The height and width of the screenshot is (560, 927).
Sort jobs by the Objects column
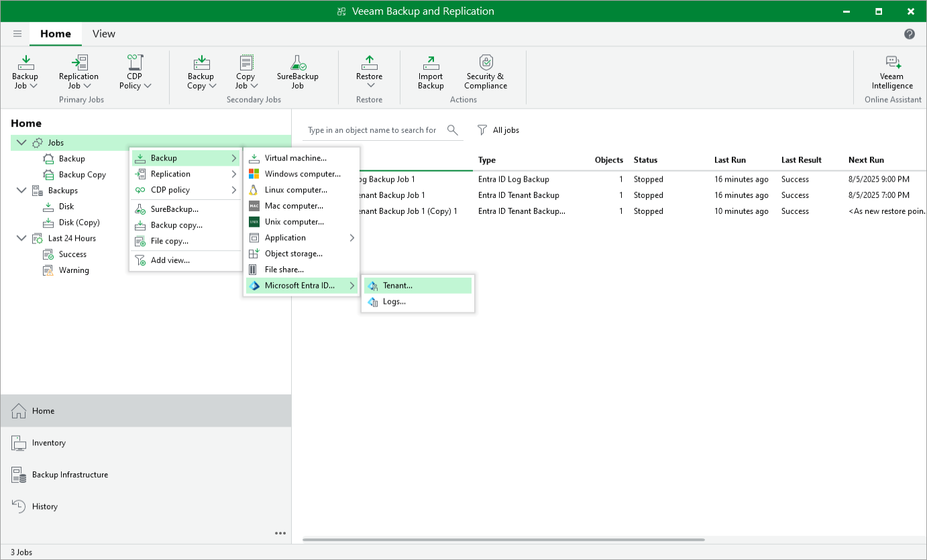coord(609,160)
